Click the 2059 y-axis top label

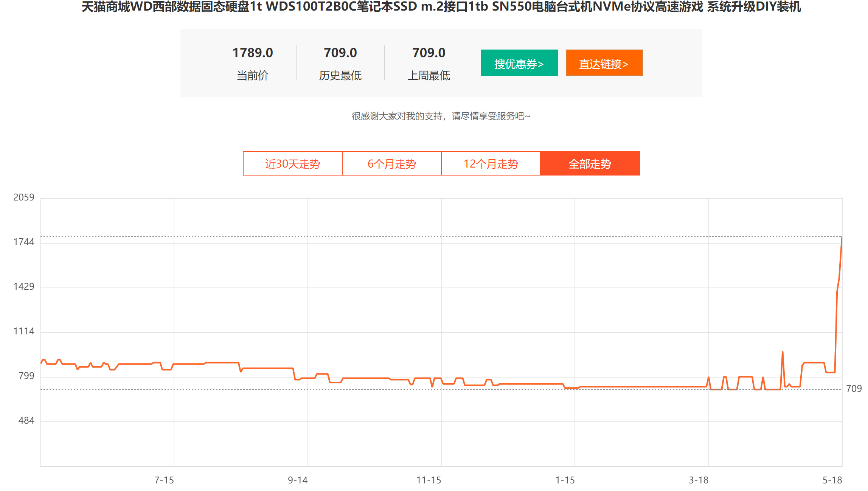click(x=23, y=197)
